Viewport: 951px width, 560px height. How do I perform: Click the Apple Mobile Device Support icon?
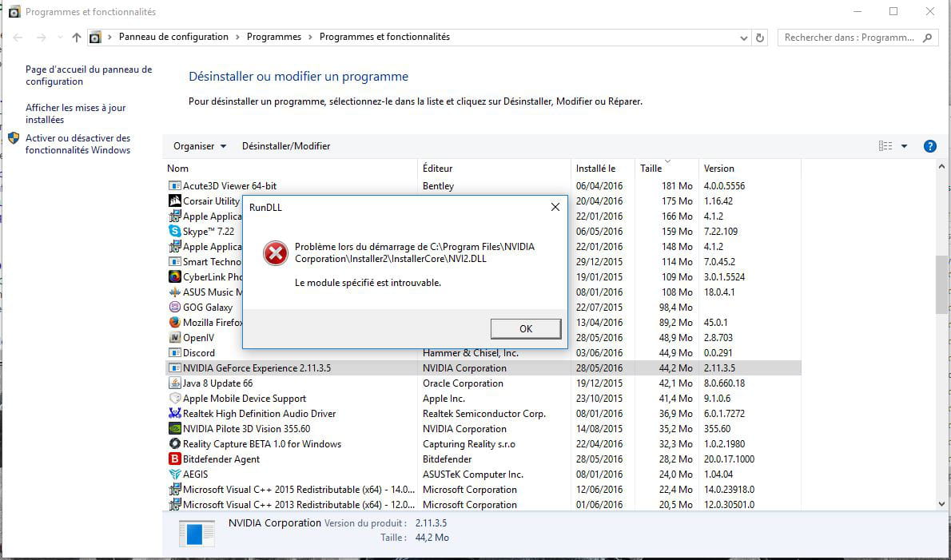pyautogui.click(x=175, y=398)
